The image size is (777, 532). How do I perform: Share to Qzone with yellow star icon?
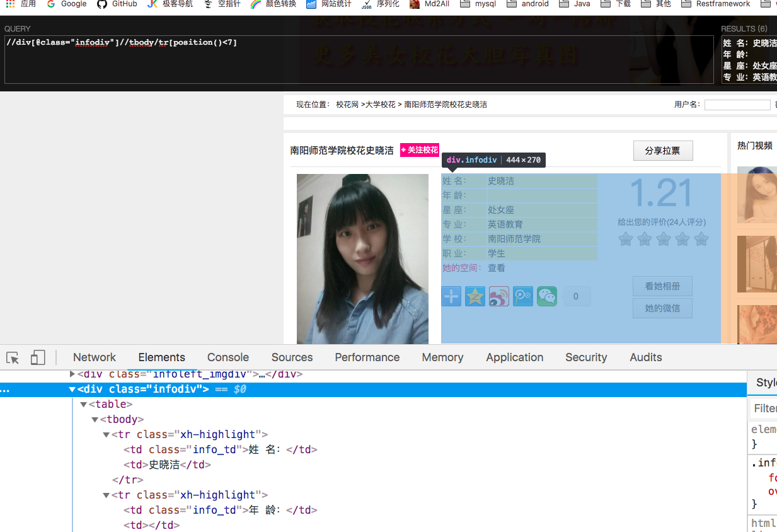click(475, 296)
